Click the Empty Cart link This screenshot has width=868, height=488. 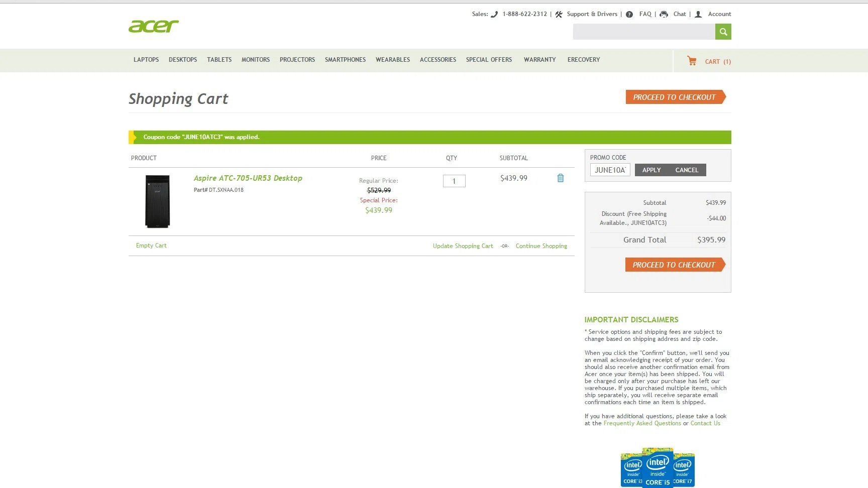point(151,246)
